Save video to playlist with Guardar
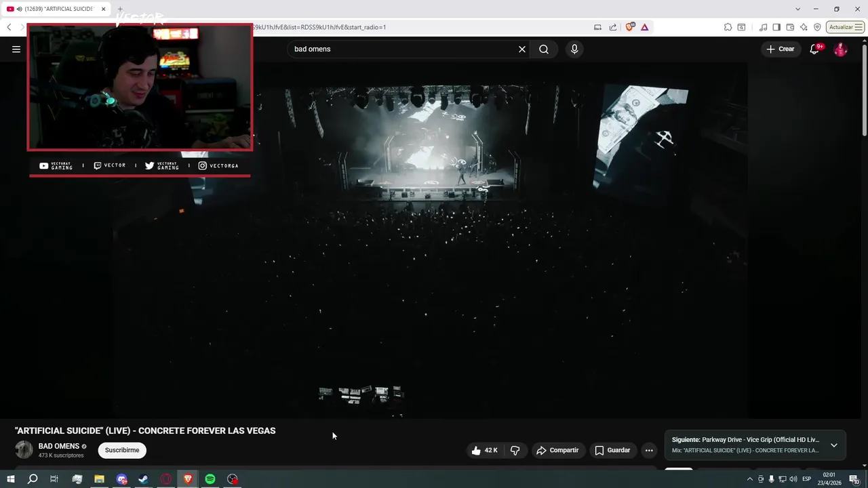This screenshot has width=868, height=488. point(612,450)
